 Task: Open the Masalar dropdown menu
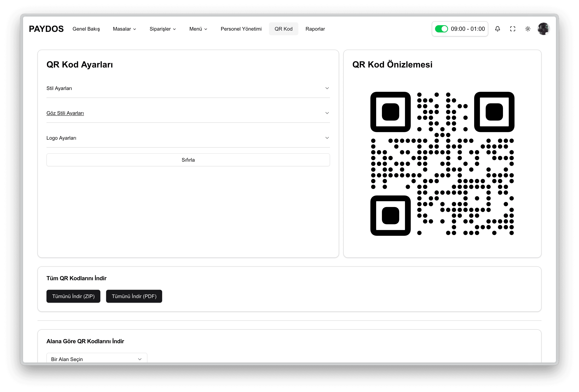pyautogui.click(x=124, y=29)
